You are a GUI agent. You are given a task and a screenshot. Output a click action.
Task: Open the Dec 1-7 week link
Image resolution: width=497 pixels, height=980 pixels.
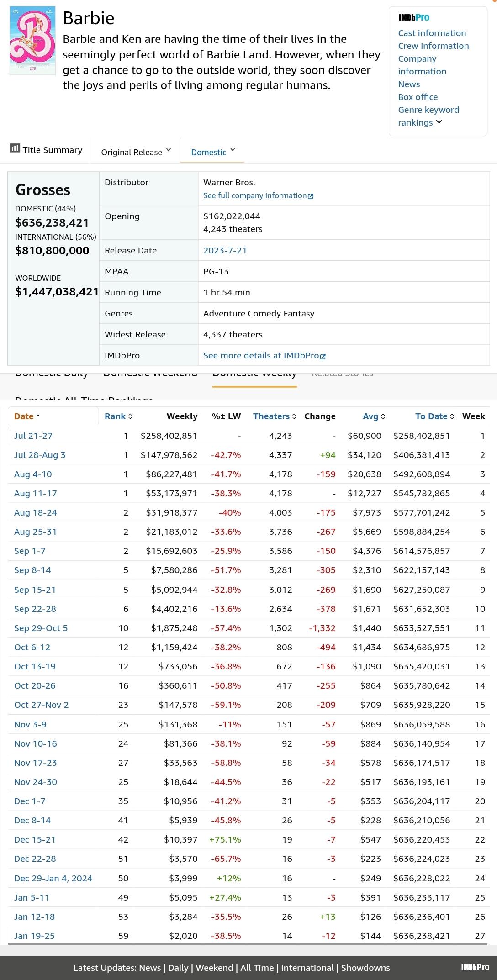[x=30, y=801]
